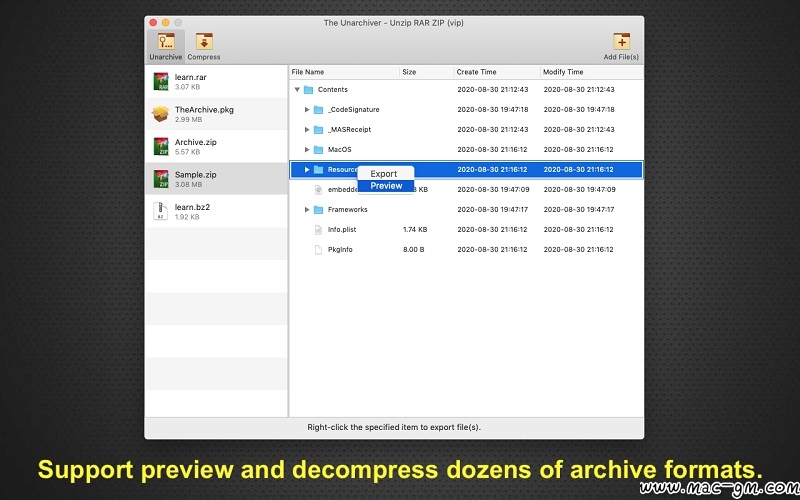Select the Unarchive toolbar icon
Viewport: 800px width, 500px height.
pyautogui.click(x=166, y=41)
